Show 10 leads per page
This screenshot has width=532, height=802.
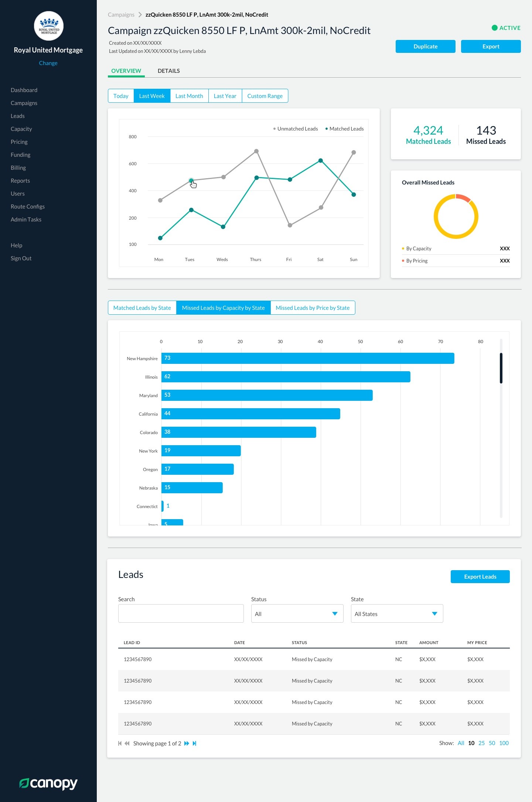(471, 743)
